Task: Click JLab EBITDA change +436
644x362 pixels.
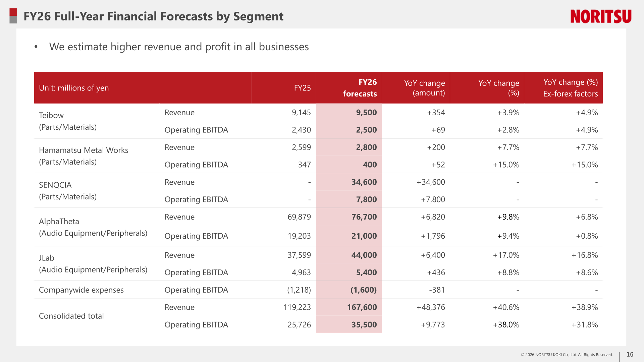Action: 436,273
